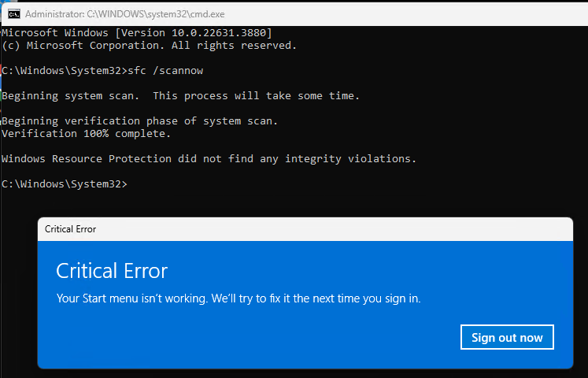
Task: Click the large Critical Error heading
Action: coord(112,271)
